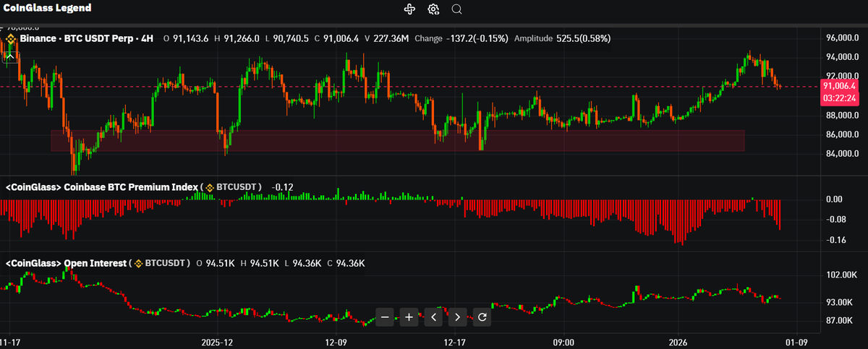
Task: Click the search magnifier icon
Action: click(456, 9)
